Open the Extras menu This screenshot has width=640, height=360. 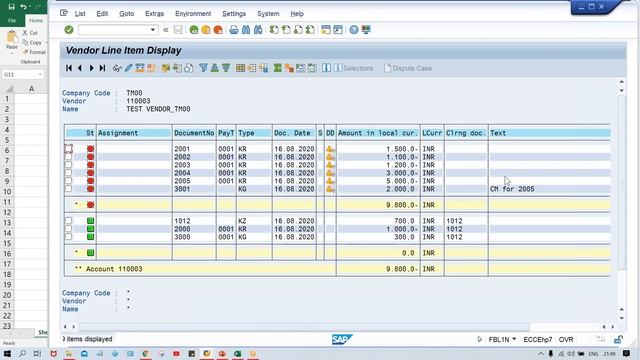coord(154,13)
